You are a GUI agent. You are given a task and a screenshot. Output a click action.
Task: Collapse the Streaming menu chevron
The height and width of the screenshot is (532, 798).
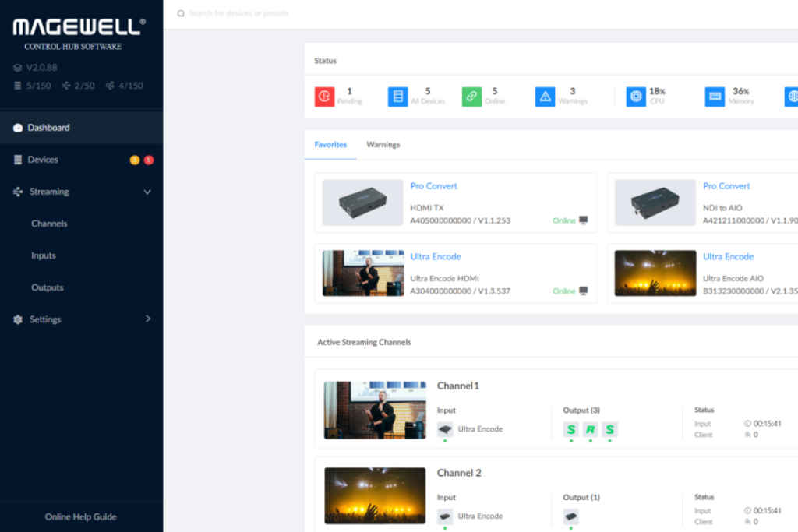pos(147,192)
